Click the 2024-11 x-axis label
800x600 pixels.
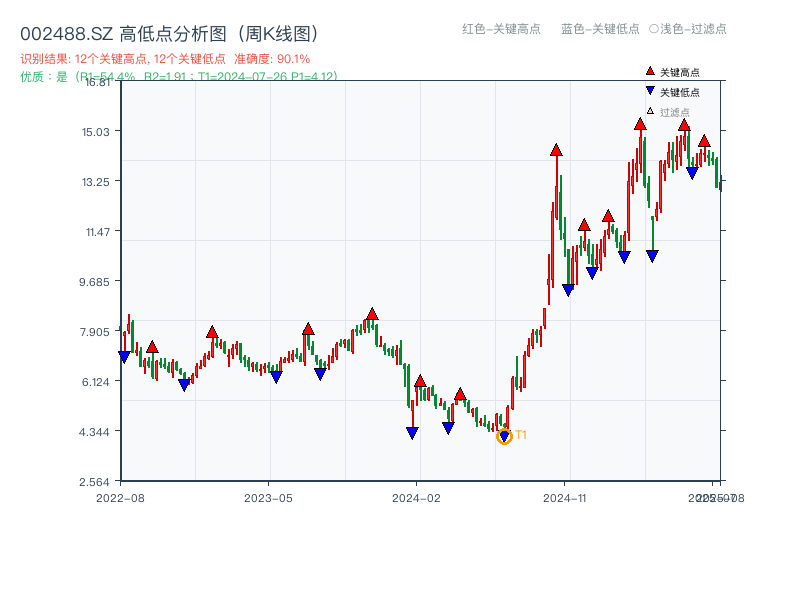565,498
